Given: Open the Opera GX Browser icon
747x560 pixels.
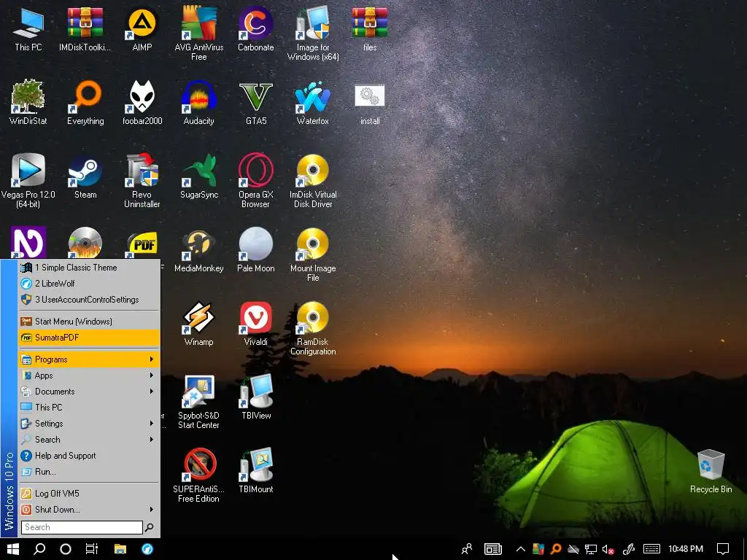Looking at the screenshot, I should pyautogui.click(x=256, y=180).
